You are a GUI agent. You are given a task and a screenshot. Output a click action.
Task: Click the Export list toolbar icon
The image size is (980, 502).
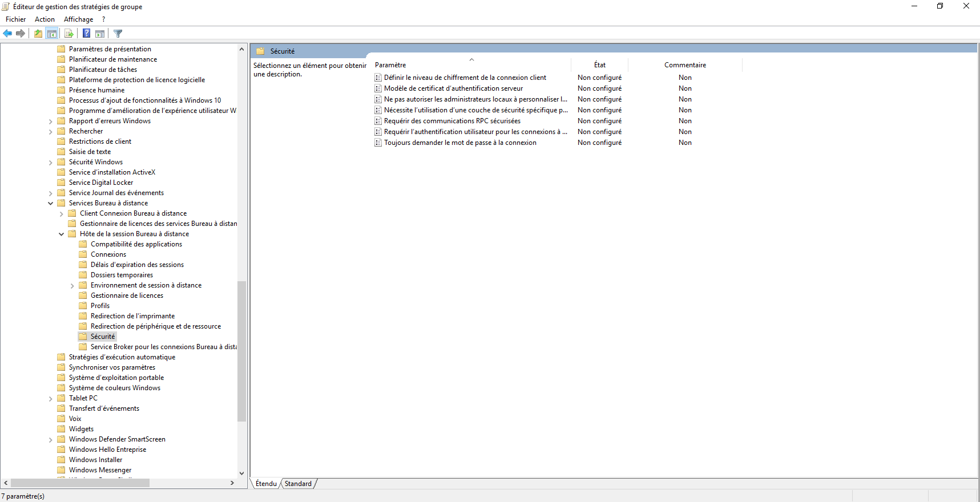pyautogui.click(x=68, y=34)
